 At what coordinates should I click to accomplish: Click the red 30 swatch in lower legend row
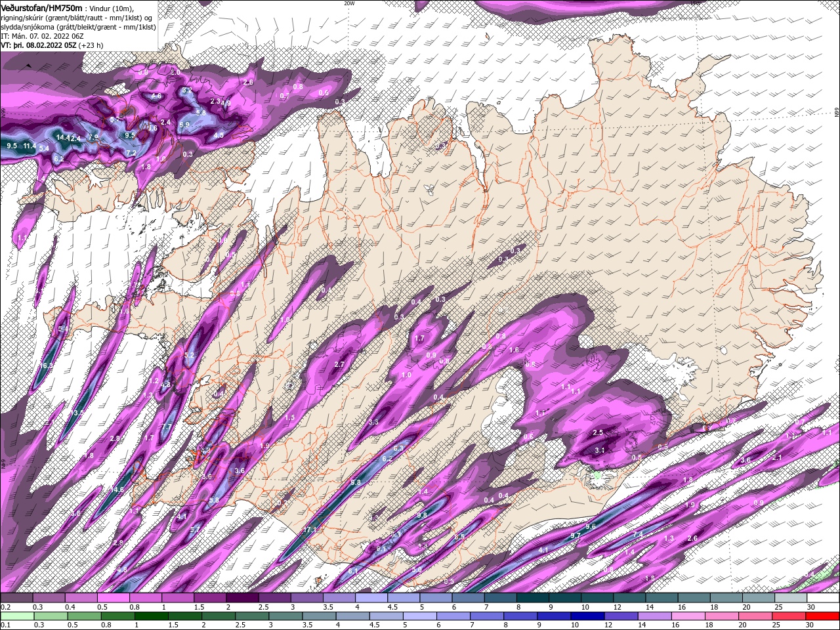point(824,616)
